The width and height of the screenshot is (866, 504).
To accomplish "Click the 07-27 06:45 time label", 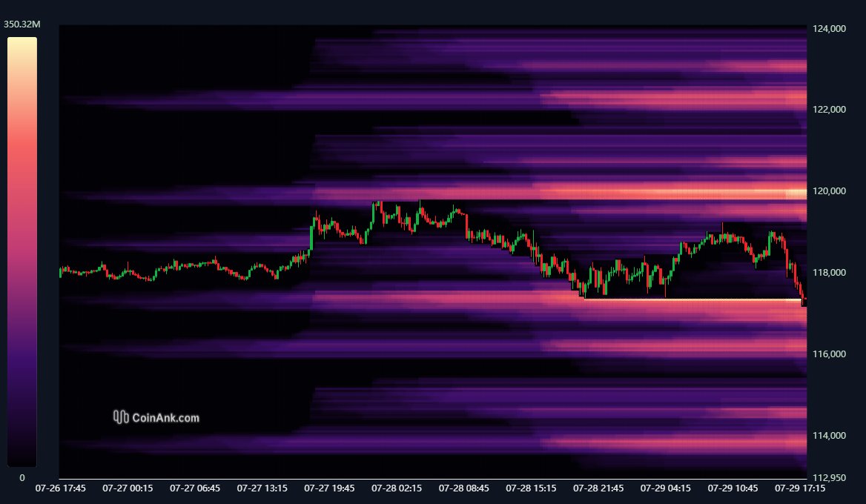I will (195, 488).
